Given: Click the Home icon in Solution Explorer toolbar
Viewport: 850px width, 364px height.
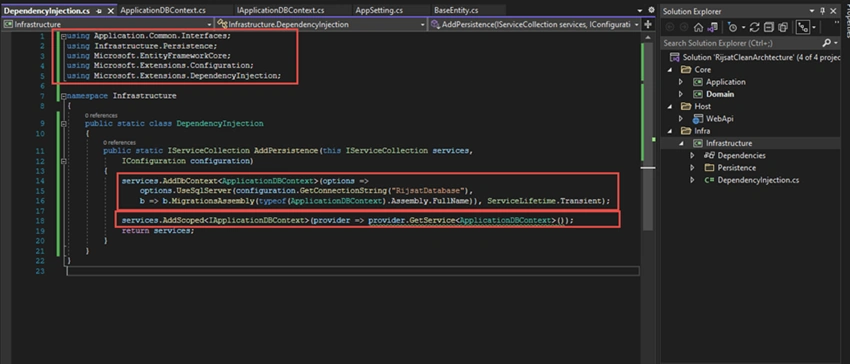Looking at the screenshot, I should (698, 27).
